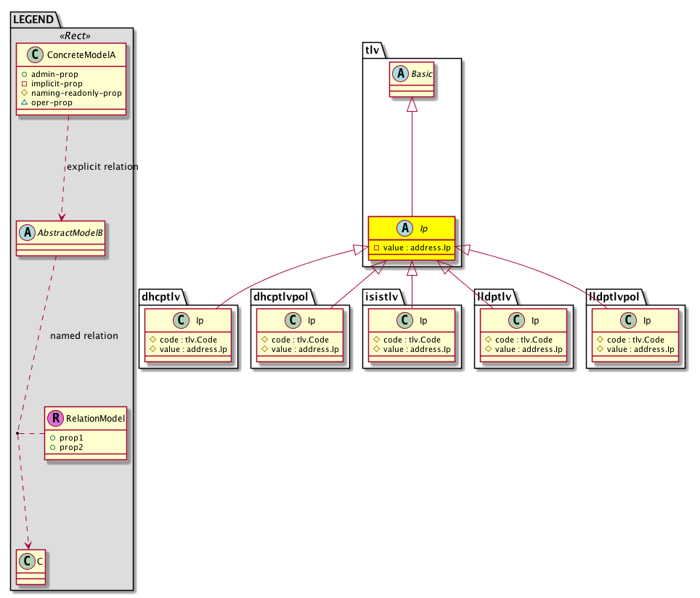
Task: Click the 'explicit relation' label
Action: pos(102,167)
